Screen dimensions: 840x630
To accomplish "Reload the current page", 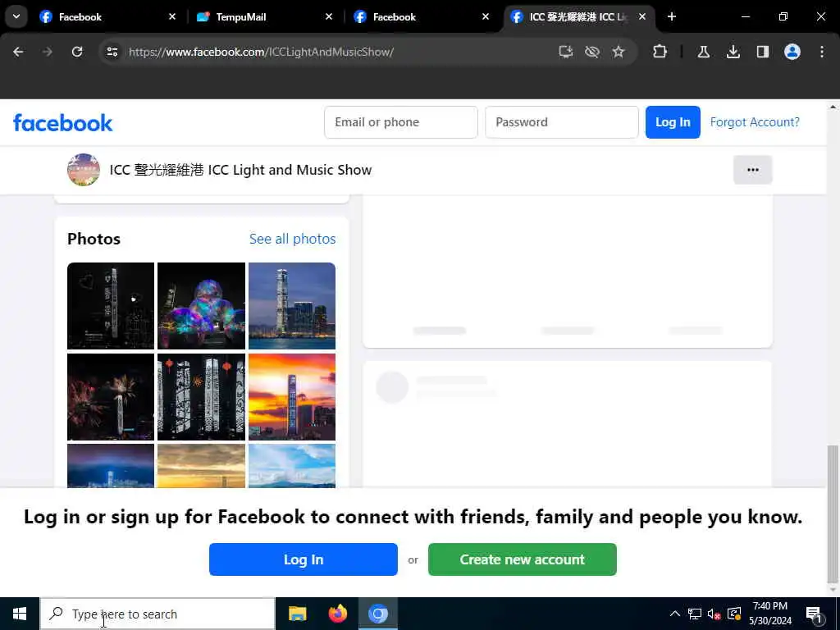I will click(x=77, y=52).
